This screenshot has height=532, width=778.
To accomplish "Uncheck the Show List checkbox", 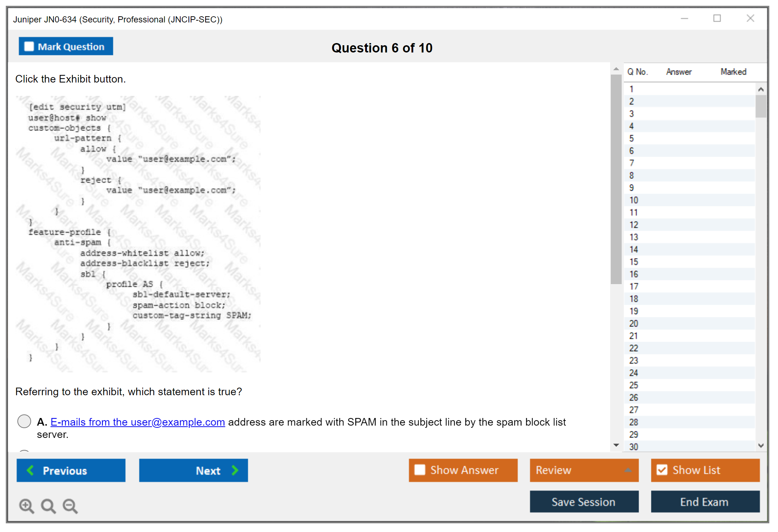I will coord(662,470).
